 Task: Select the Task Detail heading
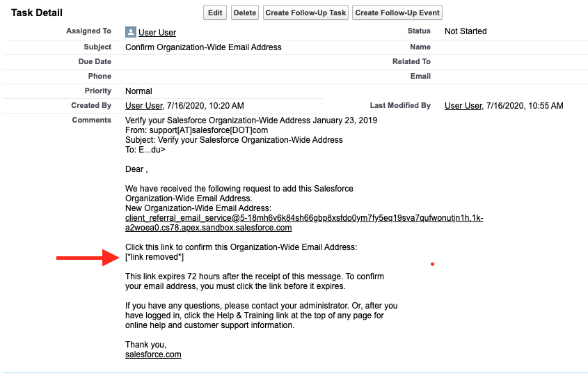(x=37, y=13)
